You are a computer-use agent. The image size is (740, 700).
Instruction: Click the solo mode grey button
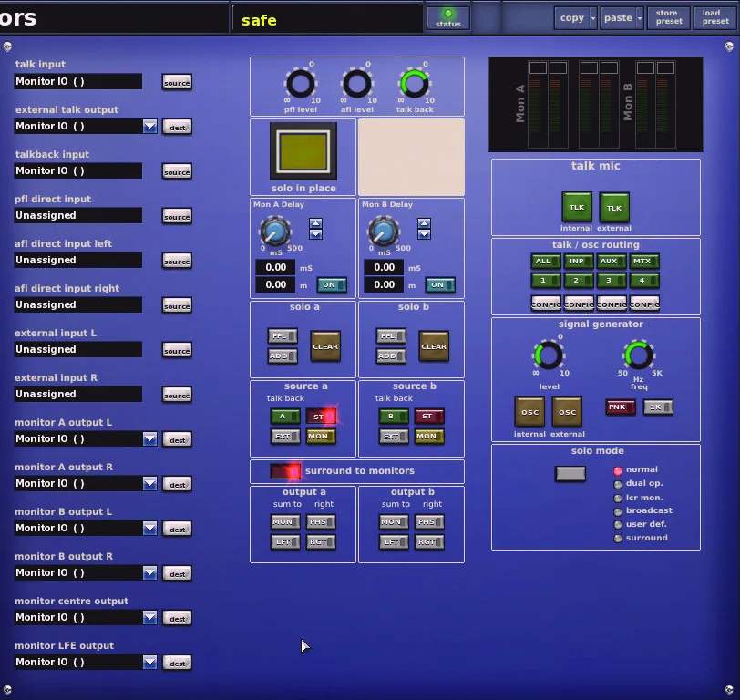point(570,473)
